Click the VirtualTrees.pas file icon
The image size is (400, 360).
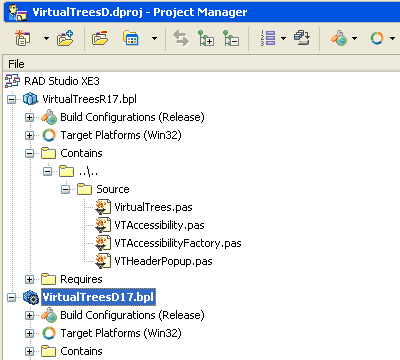pos(103,207)
